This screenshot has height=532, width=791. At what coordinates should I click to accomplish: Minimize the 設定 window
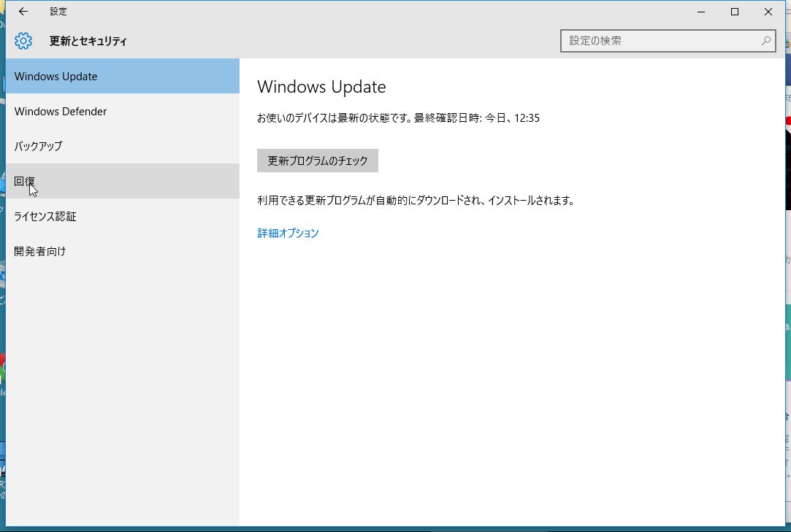tap(700, 12)
